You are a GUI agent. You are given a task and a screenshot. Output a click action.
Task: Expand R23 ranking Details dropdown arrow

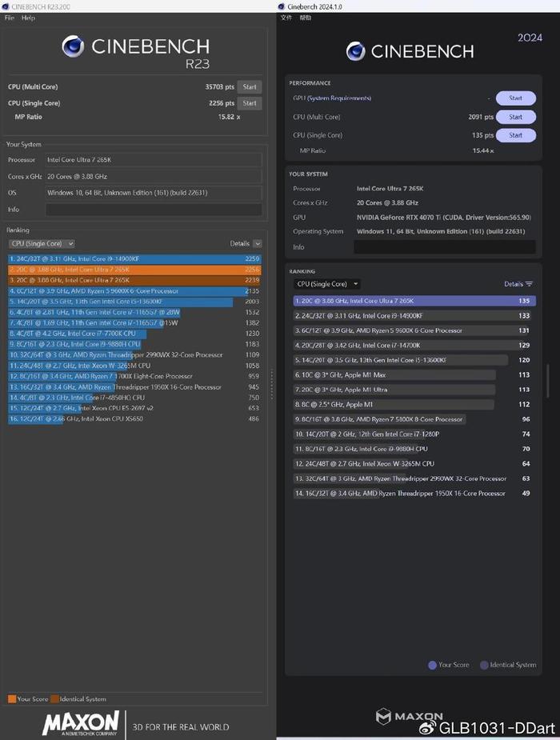[x=258, y=243]
